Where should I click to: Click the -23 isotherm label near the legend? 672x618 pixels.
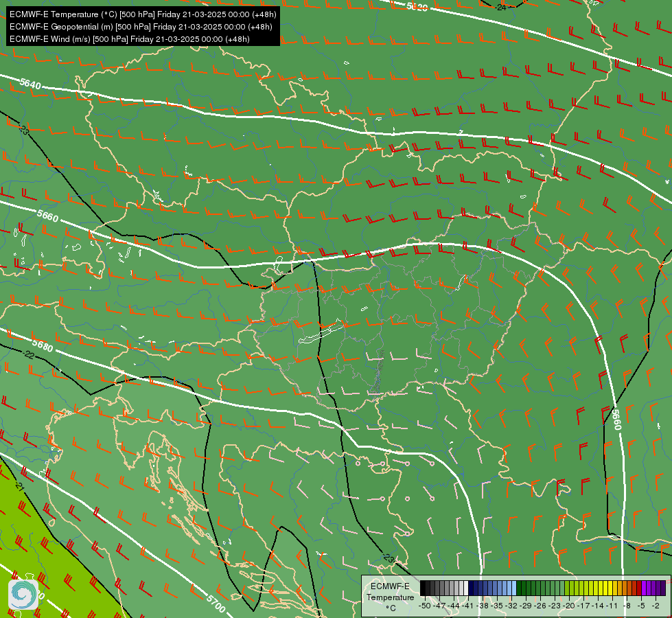click(x=389, y=558)
